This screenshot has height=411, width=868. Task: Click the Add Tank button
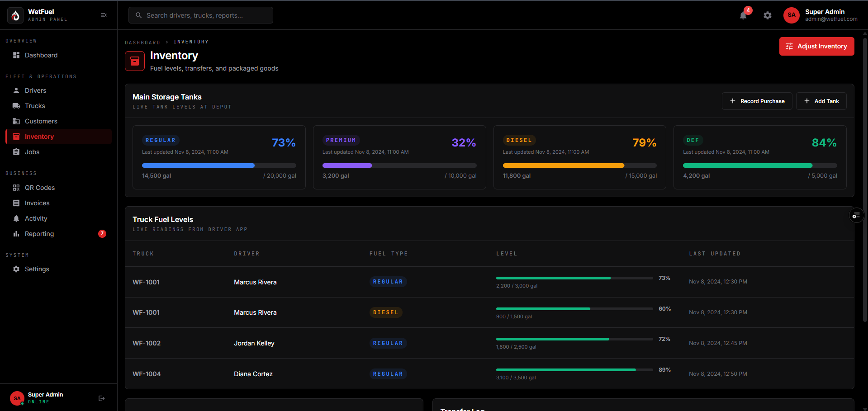[821, 101]
